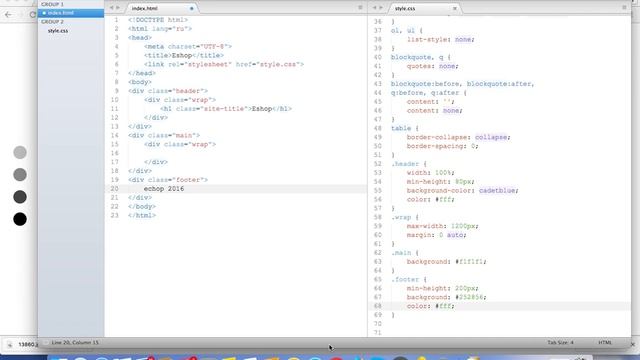Go to previous tab in left pane
640x360 pixels.
click(x=111, y=8)
